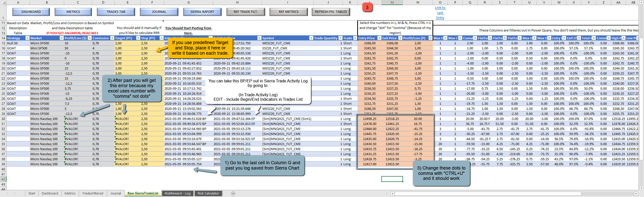Click the horizontal scrollbar left arrow
This screenshot has height=197, width=644.
[392, 193]
